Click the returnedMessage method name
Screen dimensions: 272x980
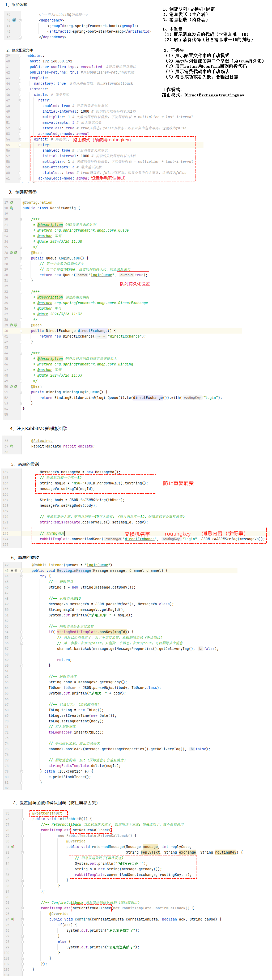108,847
